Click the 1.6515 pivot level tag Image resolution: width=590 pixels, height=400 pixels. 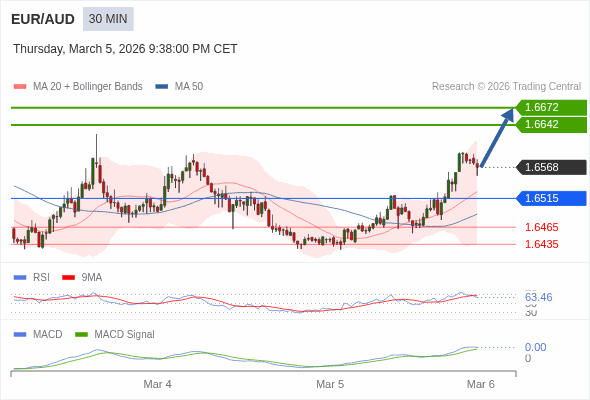[x=551, y=198]
